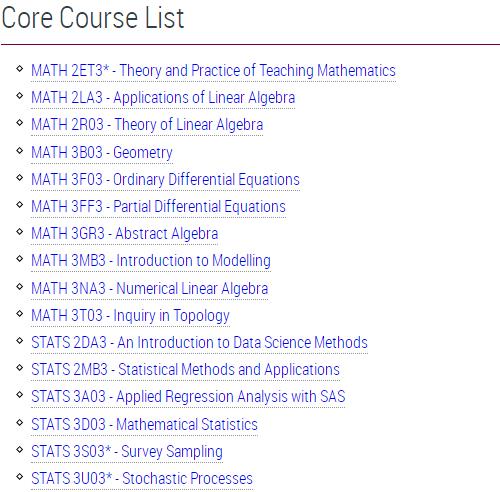500x492 pixels.
Task: Open MATH 3F03 Ordinary Differential Equations
Action: [x=165, y=180]
